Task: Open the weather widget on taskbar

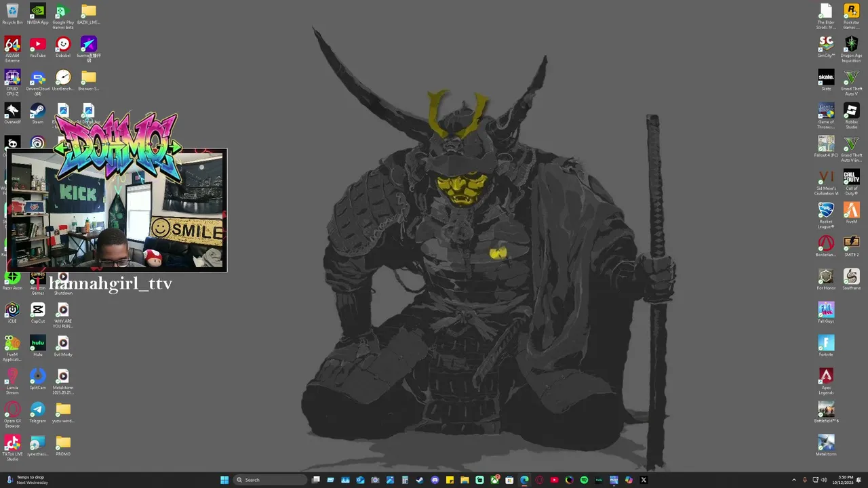Action: tap(27, 480)
